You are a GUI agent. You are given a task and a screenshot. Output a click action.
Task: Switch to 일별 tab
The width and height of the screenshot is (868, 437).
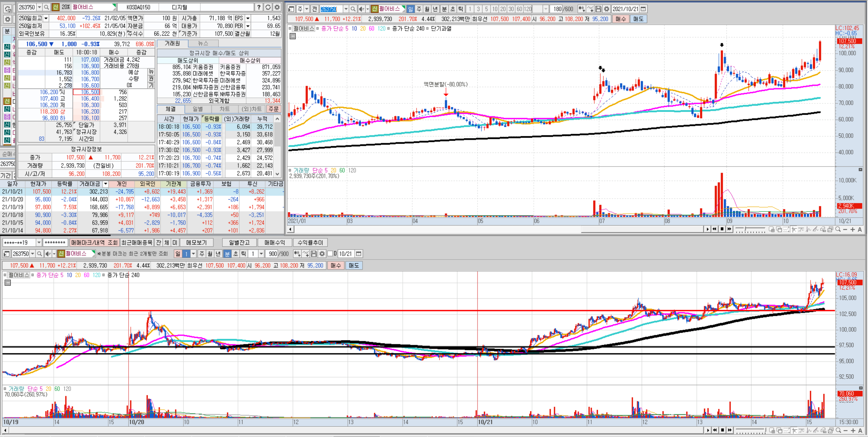click(x=198, y=109)
